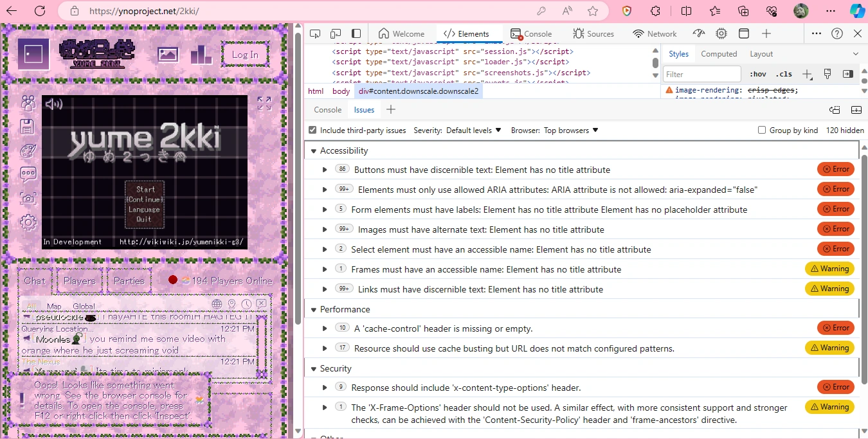Open the palette/theme icon in sidebar
This screenshot has width=868, height=439.
28,150
